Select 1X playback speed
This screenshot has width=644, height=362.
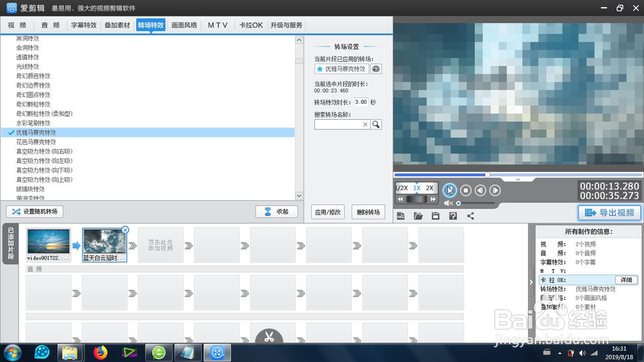click(x=417, y=188)
